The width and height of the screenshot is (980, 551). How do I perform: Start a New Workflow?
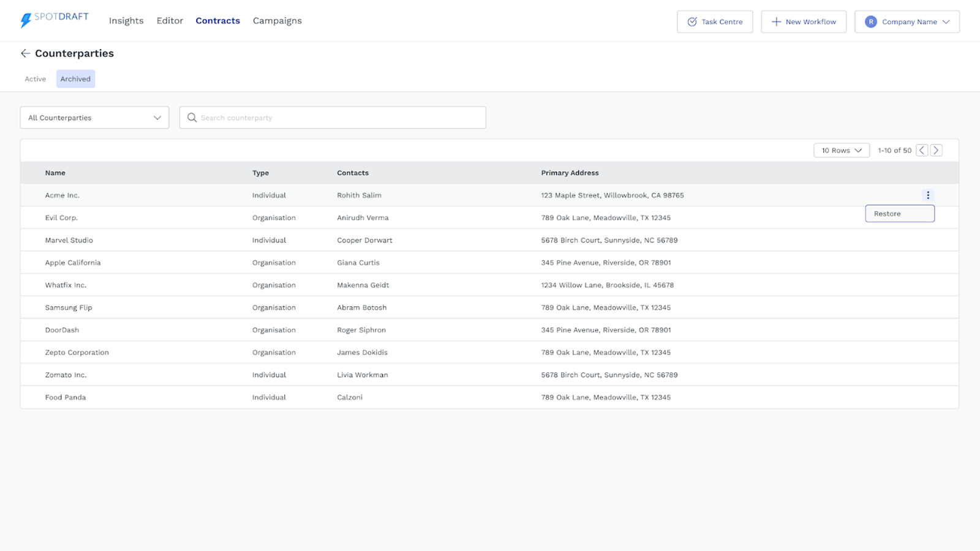(804, 21)
